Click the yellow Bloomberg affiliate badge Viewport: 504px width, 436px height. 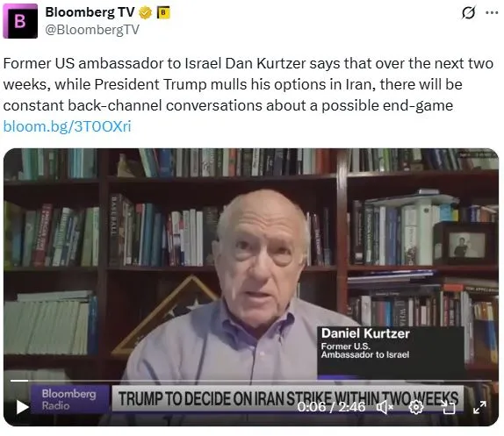[x=163, y=13]
